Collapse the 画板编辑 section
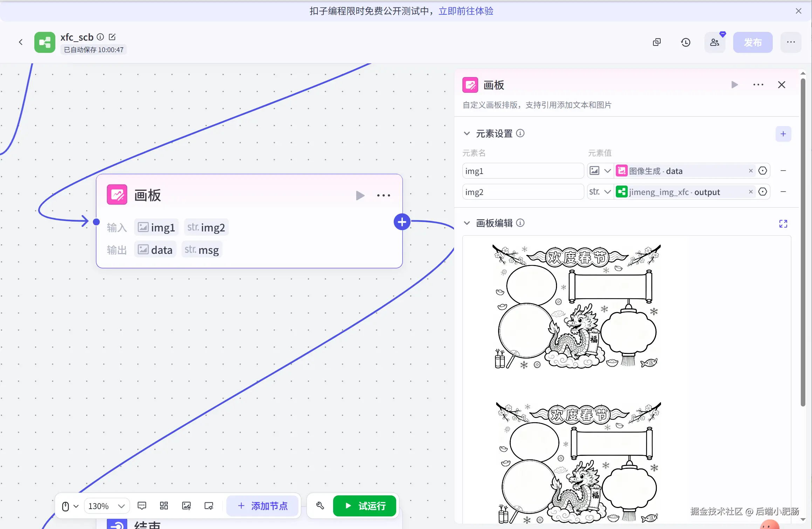Screen dimensions: 812x529 coord(467,223)
